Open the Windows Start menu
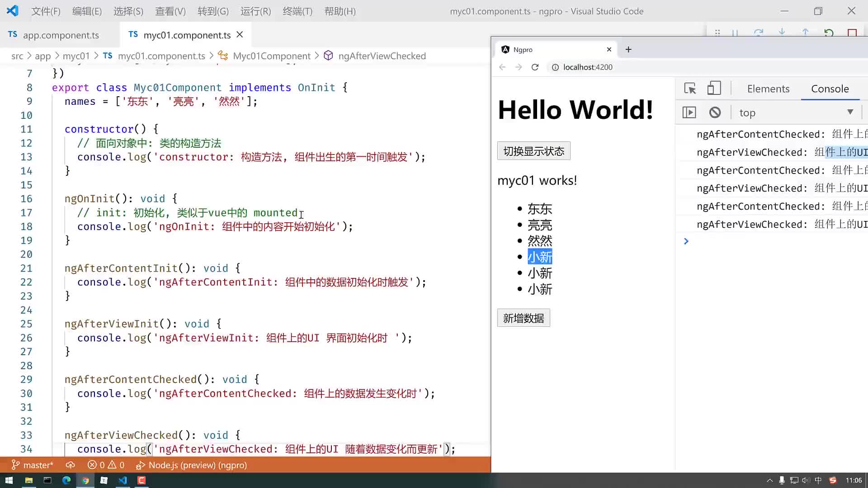Viewport: 868px width, 488px height. pos(9,480)
